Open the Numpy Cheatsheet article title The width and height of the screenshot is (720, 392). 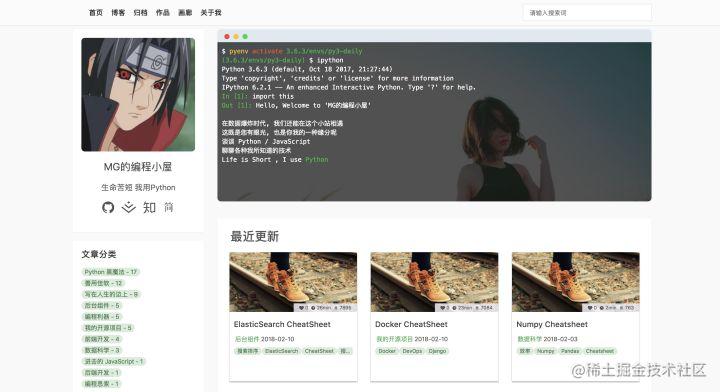click(552, 324)
